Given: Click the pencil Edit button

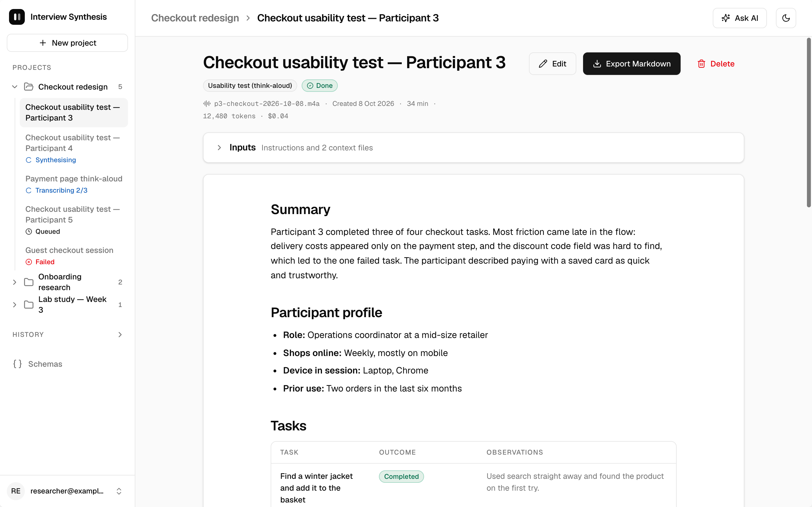Looking at the screenshot, I should (552, 64).
